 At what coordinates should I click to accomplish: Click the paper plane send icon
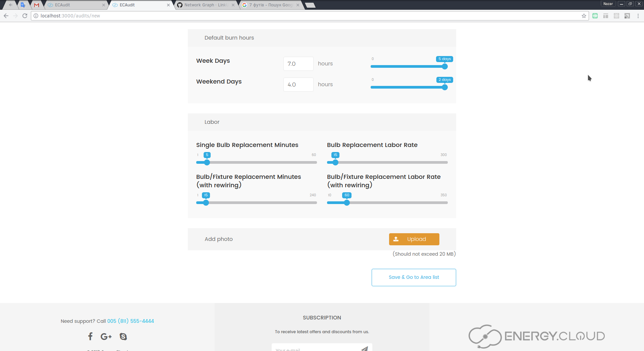tap(365, 349)
